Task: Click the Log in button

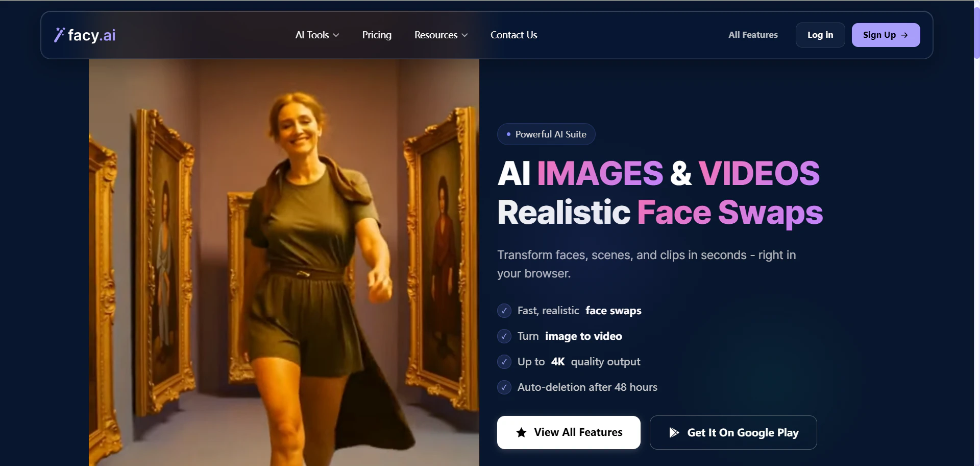Action: coord(820,35)
